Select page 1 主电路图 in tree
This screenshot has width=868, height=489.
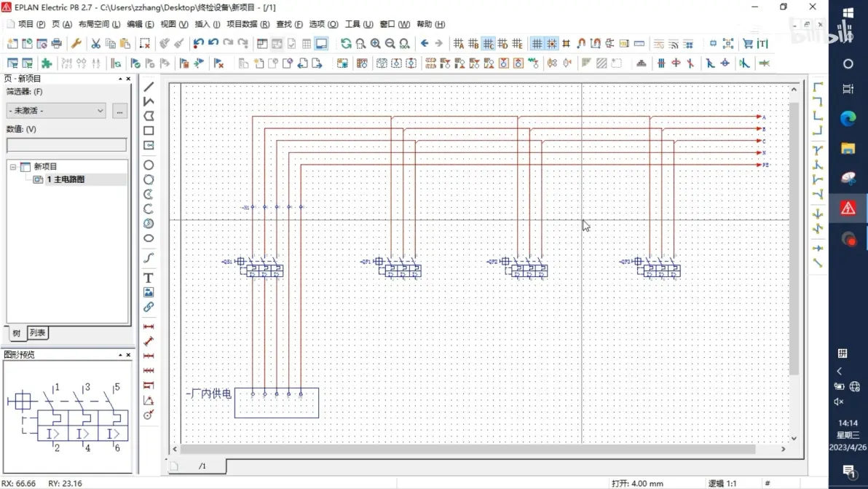(66, 179)
